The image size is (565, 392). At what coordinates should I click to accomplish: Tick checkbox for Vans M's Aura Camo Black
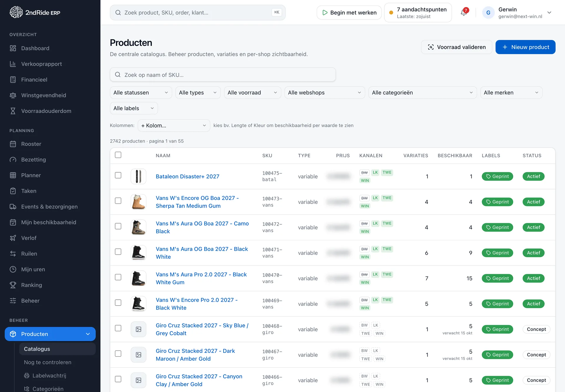(118, 226)
